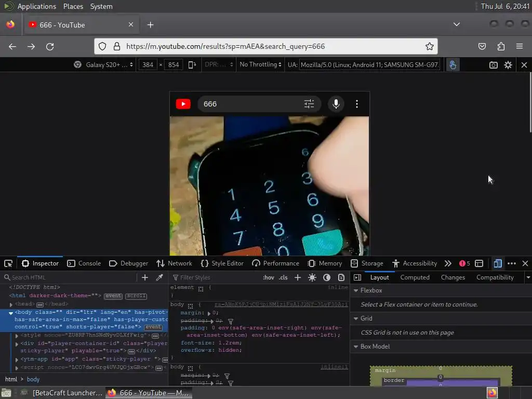Viewport: 532px width, 399px height.
Task: Toggle responsive design mode button
Action: (498, 263)
